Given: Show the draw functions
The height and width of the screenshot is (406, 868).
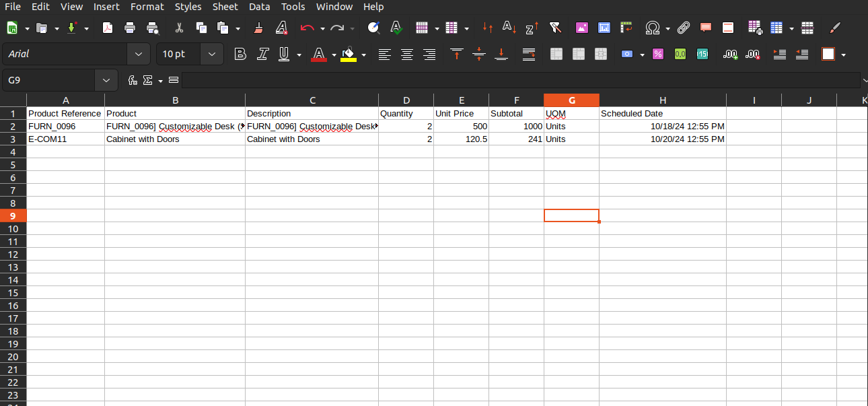Looking at the screenshot, I should click(x=835, y=28).
